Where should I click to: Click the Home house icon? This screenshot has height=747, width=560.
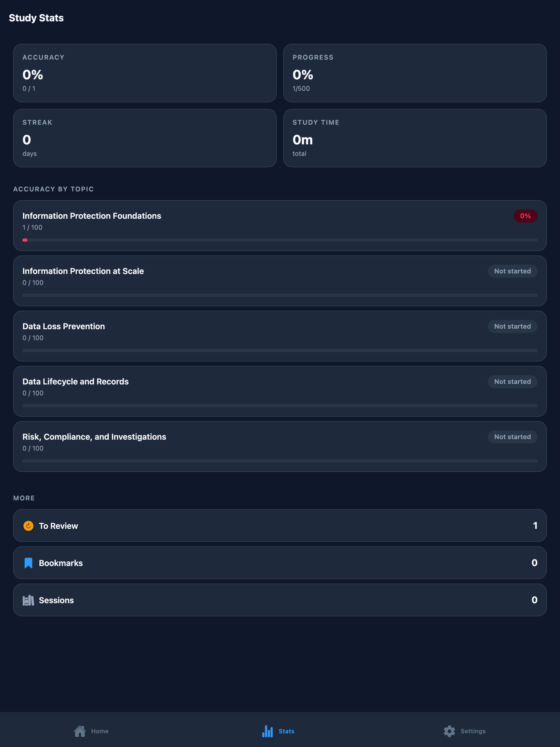[x=80, y=731]
